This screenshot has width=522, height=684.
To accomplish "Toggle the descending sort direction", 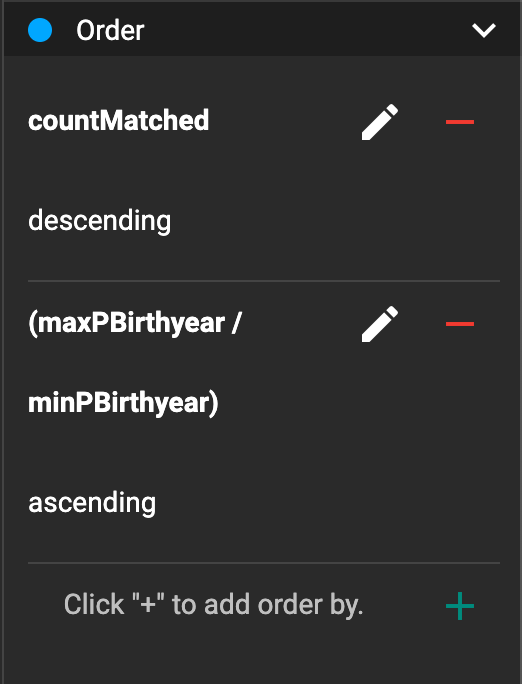I will 99,221.
